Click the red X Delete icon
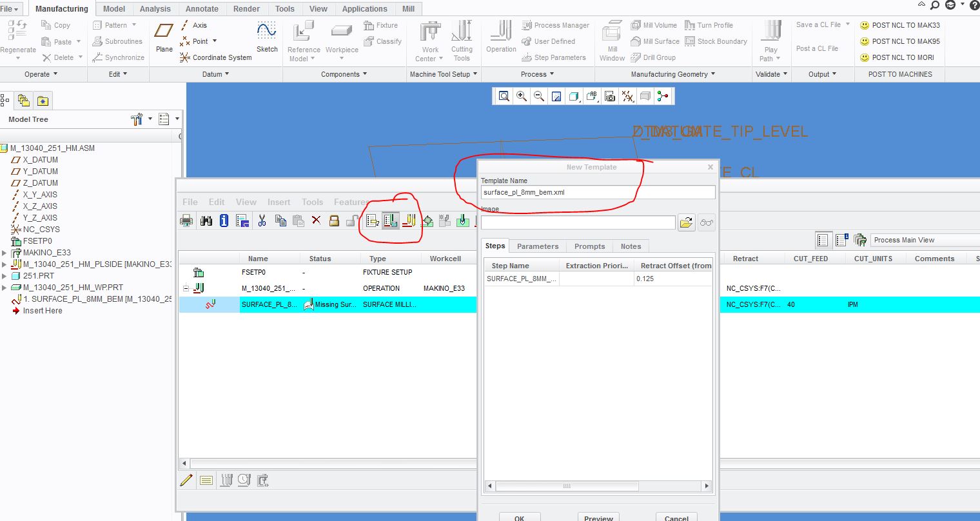 [x=316, y=221]
